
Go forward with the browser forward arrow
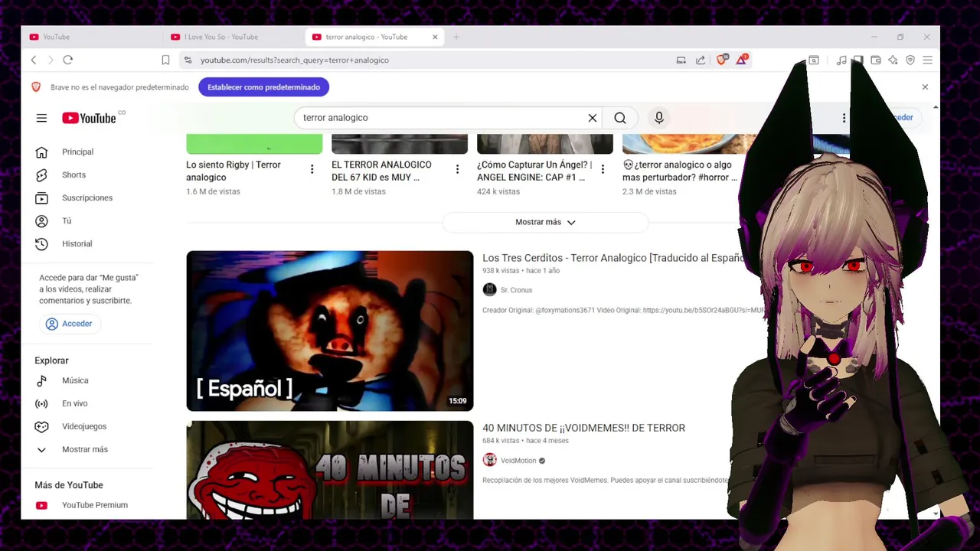click(51, 60)
